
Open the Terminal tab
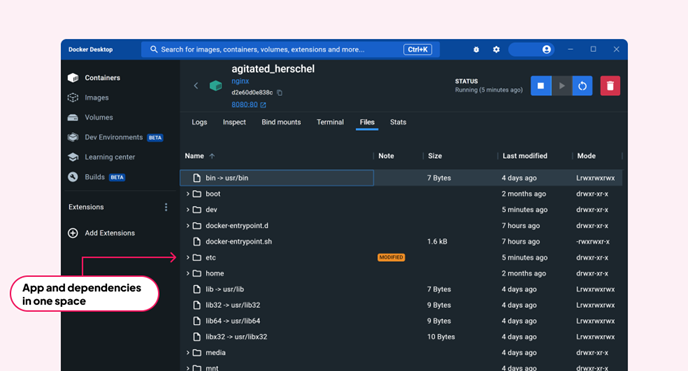(330, 122)
